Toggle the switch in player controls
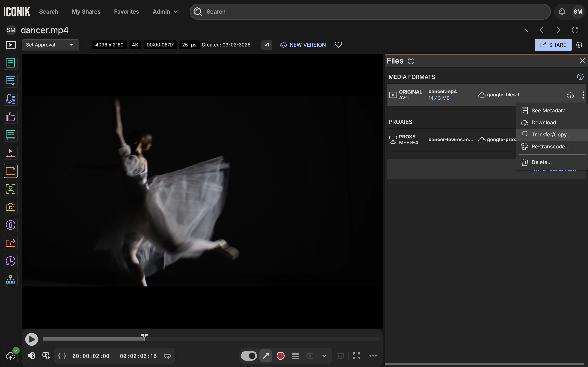Screen dimensions: 588x367 tap(249, 356)
